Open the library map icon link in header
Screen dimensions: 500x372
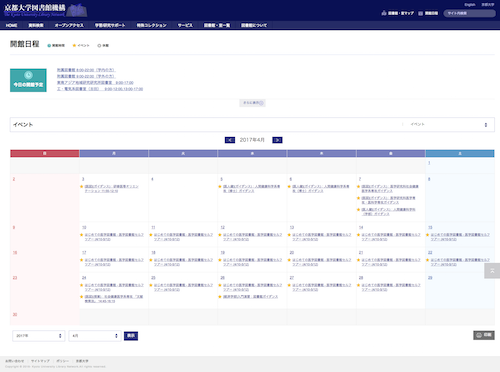coord(398,13)
